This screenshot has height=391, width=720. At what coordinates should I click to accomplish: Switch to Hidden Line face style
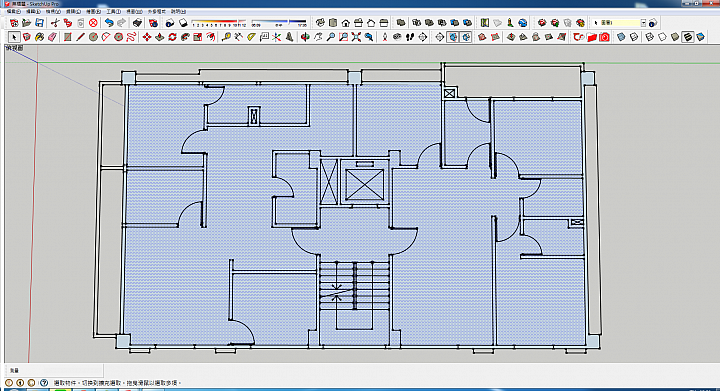click(662, 37)
